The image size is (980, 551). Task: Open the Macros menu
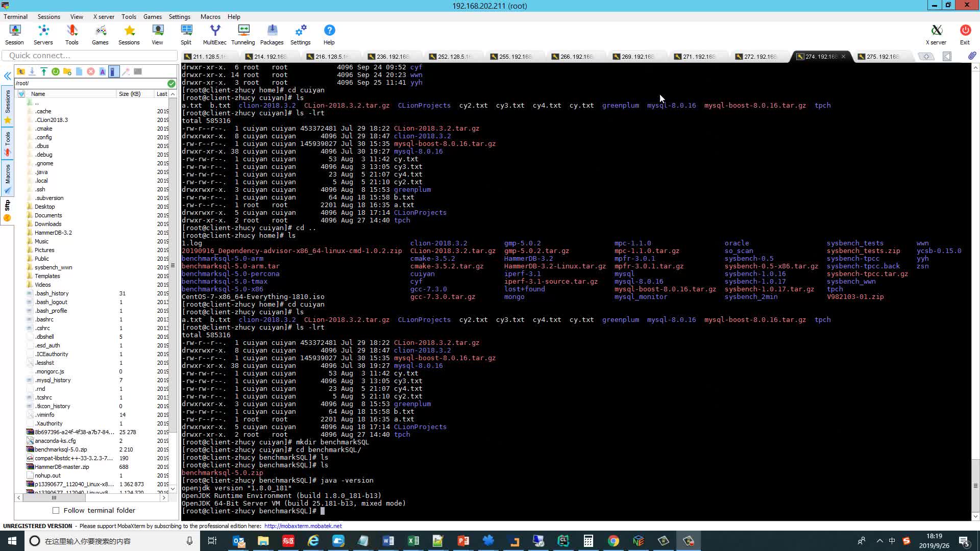pos(210,16)
